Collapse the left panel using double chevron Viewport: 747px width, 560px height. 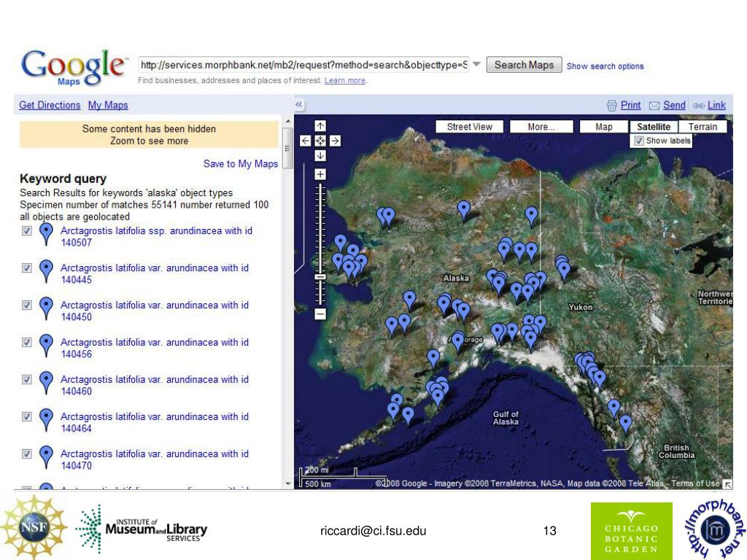298,104
